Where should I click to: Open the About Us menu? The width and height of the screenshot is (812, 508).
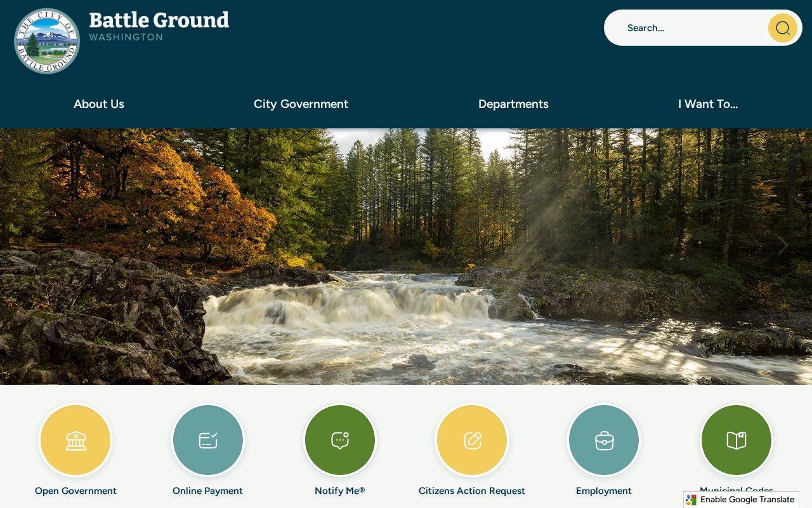[99, 104]
